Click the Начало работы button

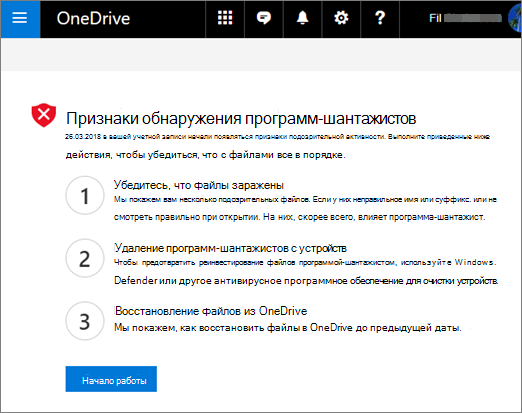pos(111,379)
